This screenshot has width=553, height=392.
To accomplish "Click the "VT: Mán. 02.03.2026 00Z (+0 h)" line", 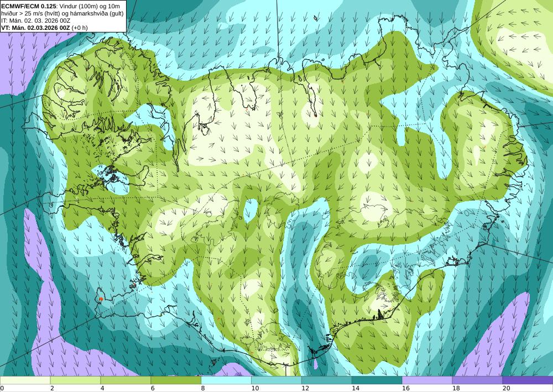I will 44,28.
